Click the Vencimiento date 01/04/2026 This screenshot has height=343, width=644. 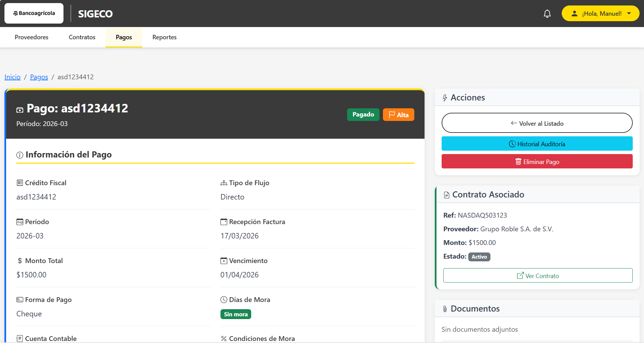tap(240, 275)
